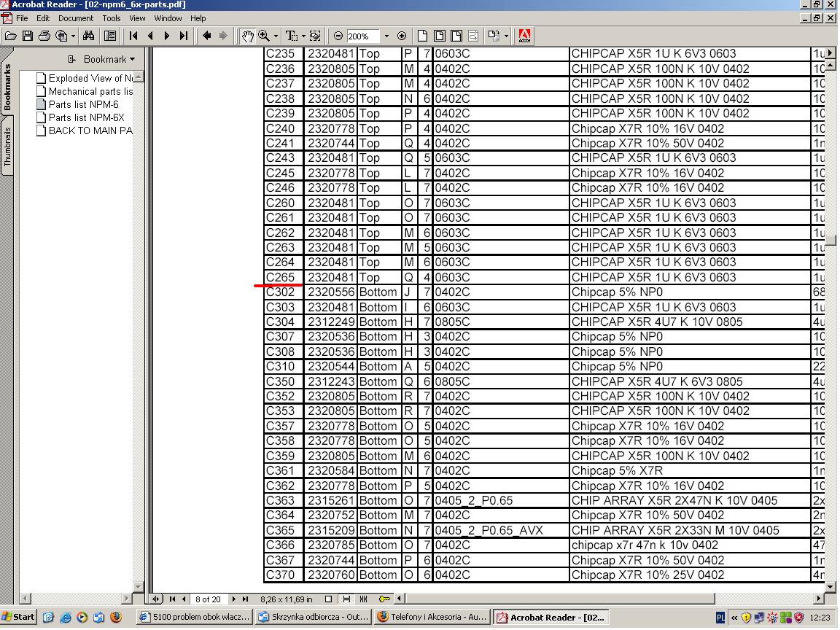
Task: Open the Document menu
Action: pyautogui.click(x=76, y=18)
